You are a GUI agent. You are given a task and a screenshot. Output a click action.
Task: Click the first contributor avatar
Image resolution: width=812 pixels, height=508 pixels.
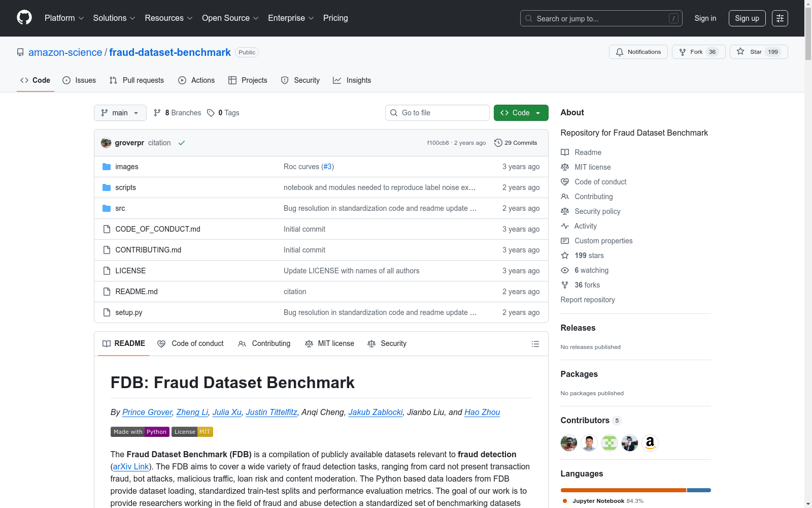569,443
